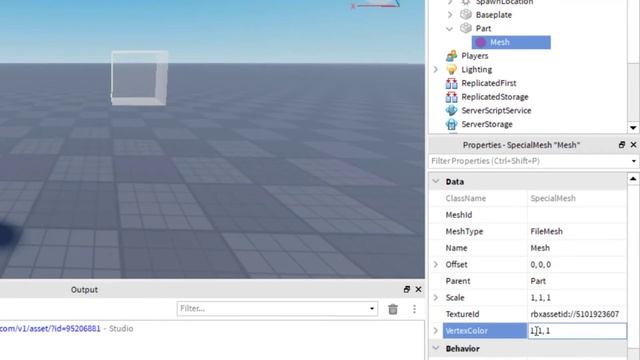
Task: Open Output panel options menu
Action: click(x=414, y=309)
